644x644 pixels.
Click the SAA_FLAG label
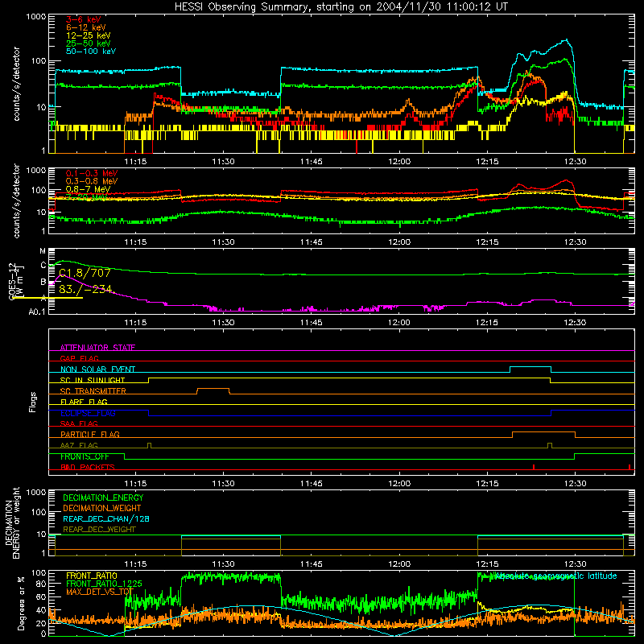(x=79, y=423)
